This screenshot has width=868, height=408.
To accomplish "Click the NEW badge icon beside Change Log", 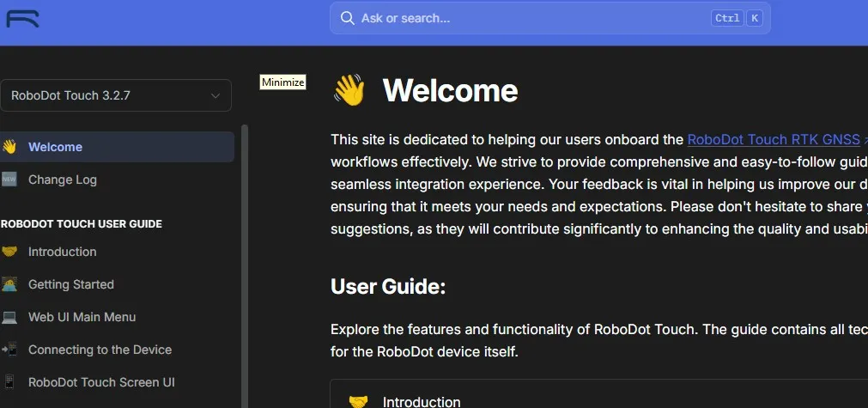I will [x=9, y=180].
